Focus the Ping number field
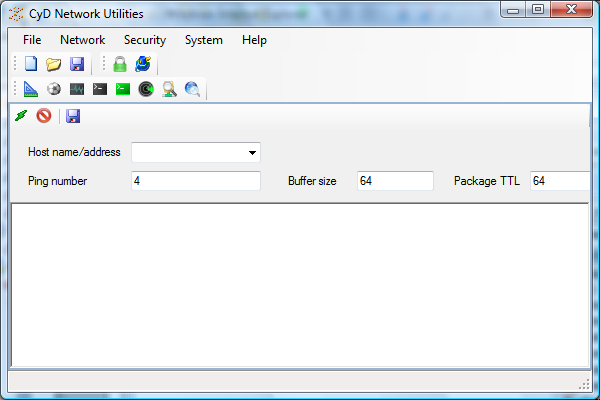Screen dimensions: 600x400 pyautogui.click(x=196, y=181)
